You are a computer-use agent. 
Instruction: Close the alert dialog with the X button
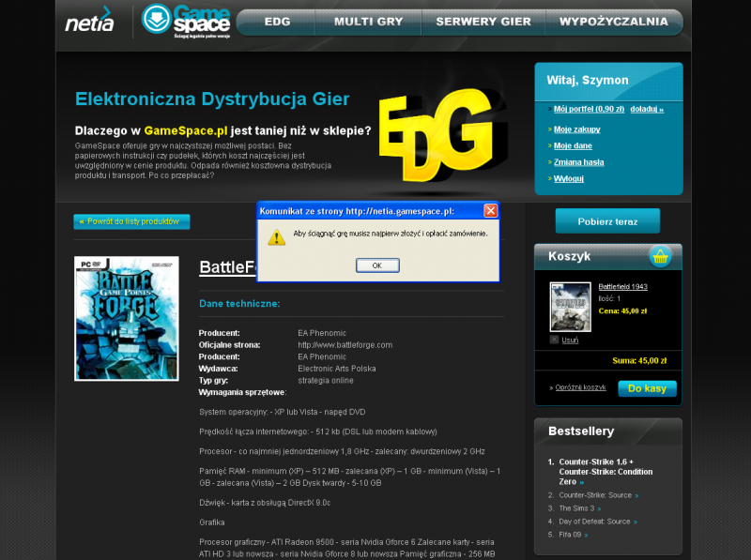tap(490, 211)
